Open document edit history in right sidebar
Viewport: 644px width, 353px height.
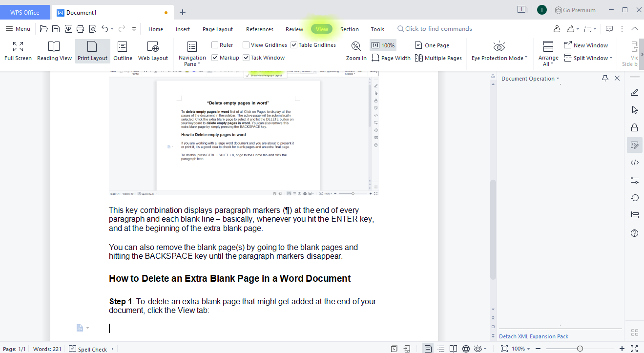pos(634,198)
